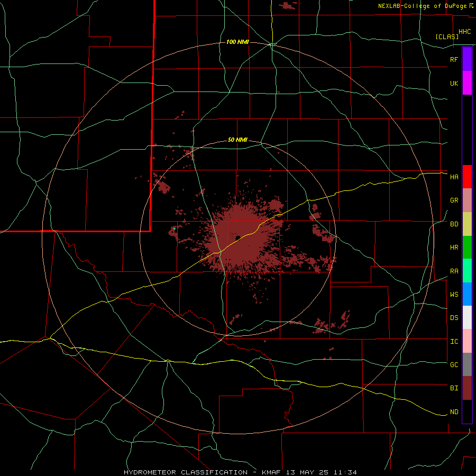Click the UK legend label
Screen dimensions: 476x476
(454, 83)
